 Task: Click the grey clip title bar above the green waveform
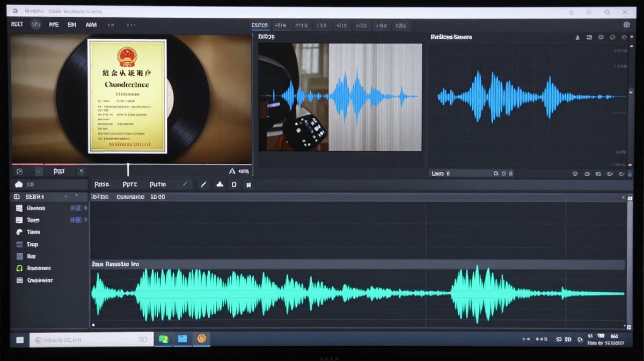[357, 264]
